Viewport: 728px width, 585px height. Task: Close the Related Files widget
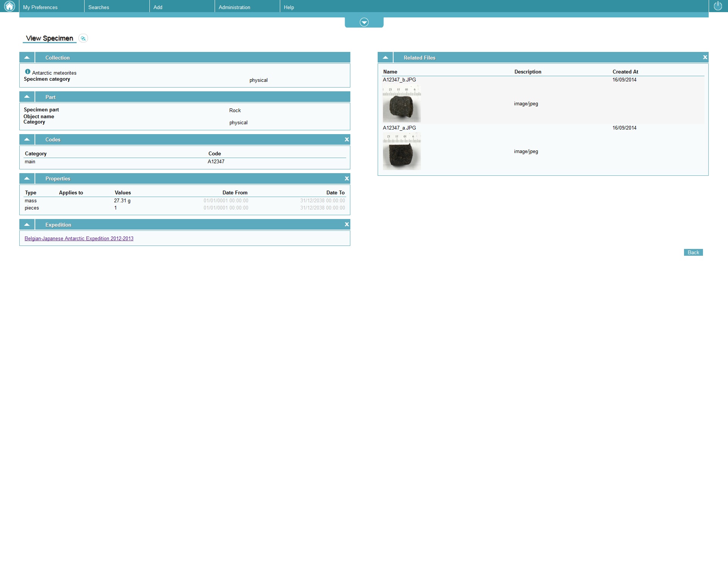[705, 57]
